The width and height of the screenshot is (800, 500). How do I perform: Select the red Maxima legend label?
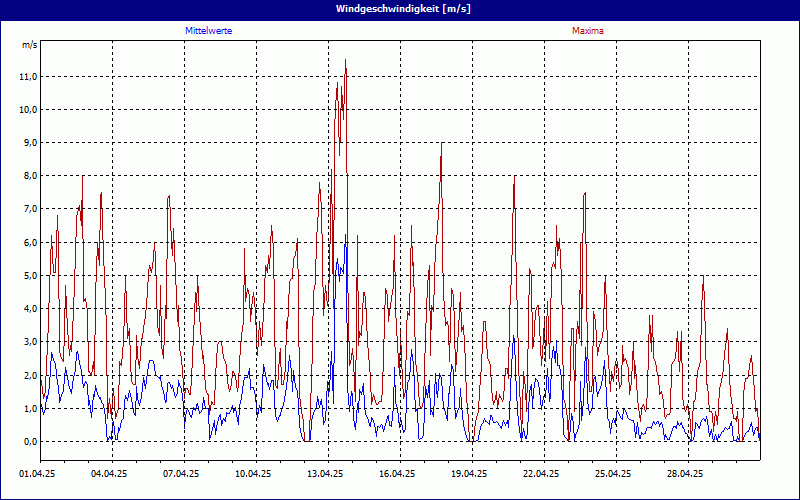(587, 31)
